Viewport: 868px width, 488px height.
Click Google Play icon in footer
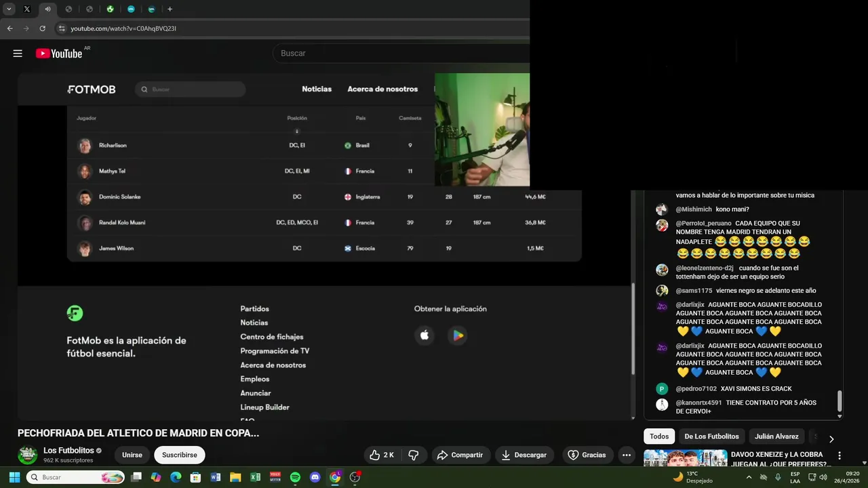click(458, 335)
